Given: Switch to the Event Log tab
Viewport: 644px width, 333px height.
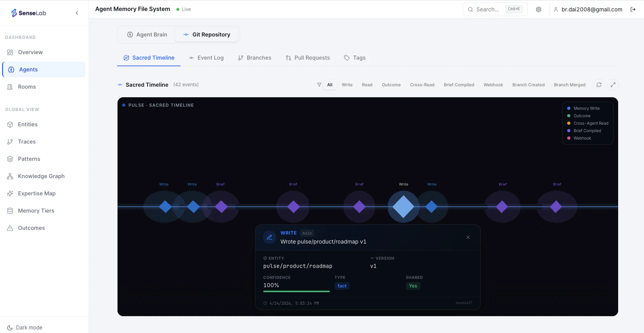Looking at the screenshot, I should [x=206, y=58].
